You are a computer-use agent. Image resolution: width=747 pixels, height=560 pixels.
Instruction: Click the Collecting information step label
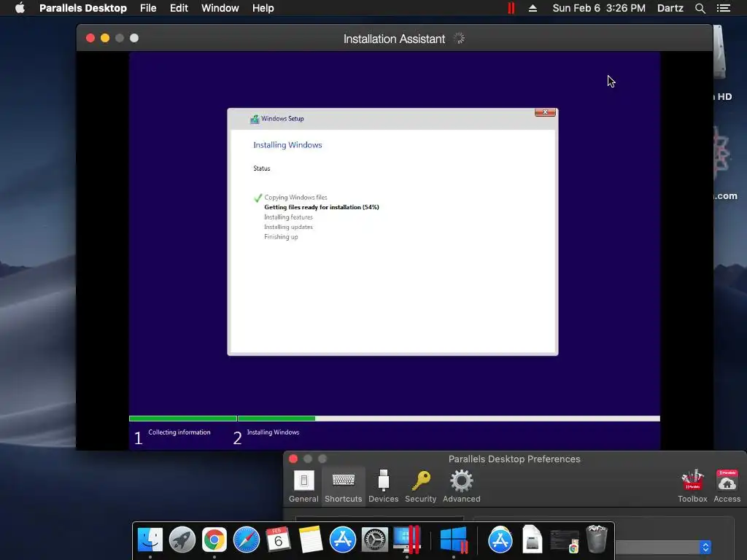click(179, 432)
